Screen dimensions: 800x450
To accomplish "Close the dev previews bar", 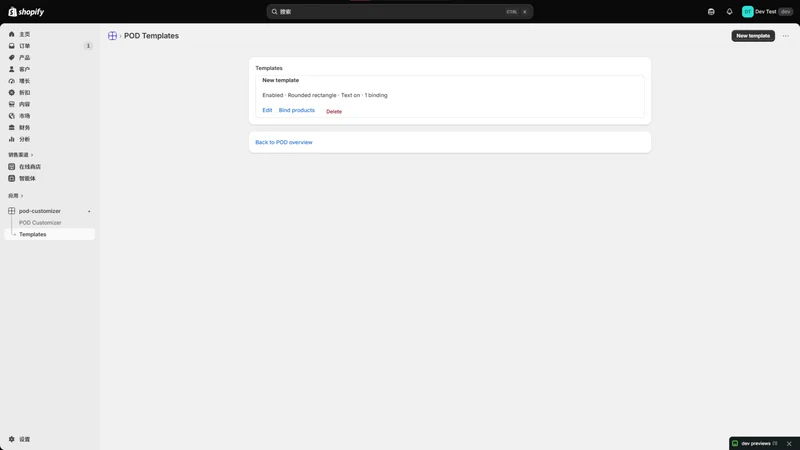I will pos(789,444).
